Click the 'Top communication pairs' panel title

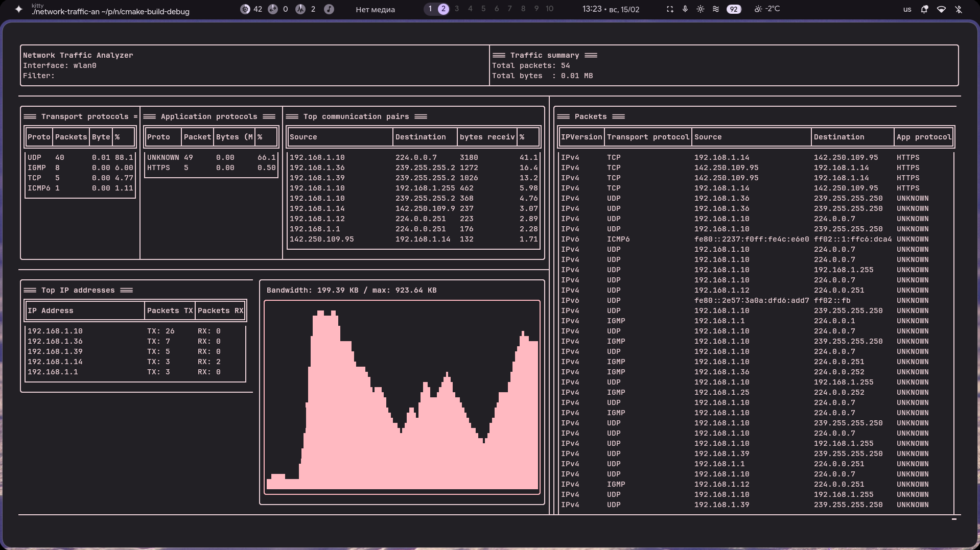click(x=356, y=116)
